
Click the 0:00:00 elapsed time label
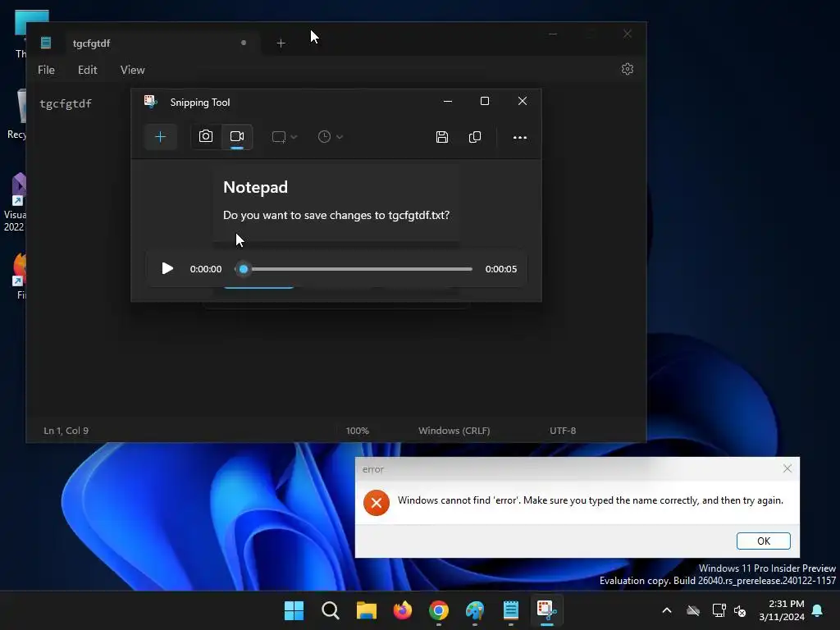tap(206, 269)
